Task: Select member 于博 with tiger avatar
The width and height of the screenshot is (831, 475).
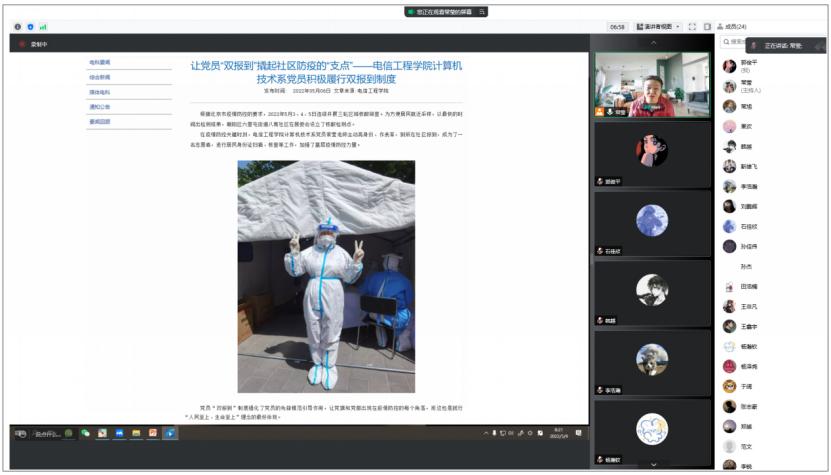Action: [x=771, y=386]
